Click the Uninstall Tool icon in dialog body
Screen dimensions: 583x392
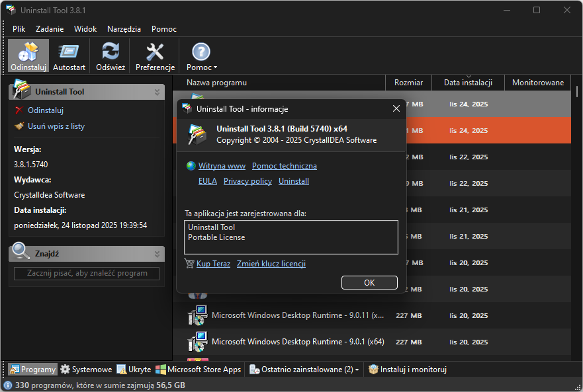pyautogui.click(x=197, y=134)
